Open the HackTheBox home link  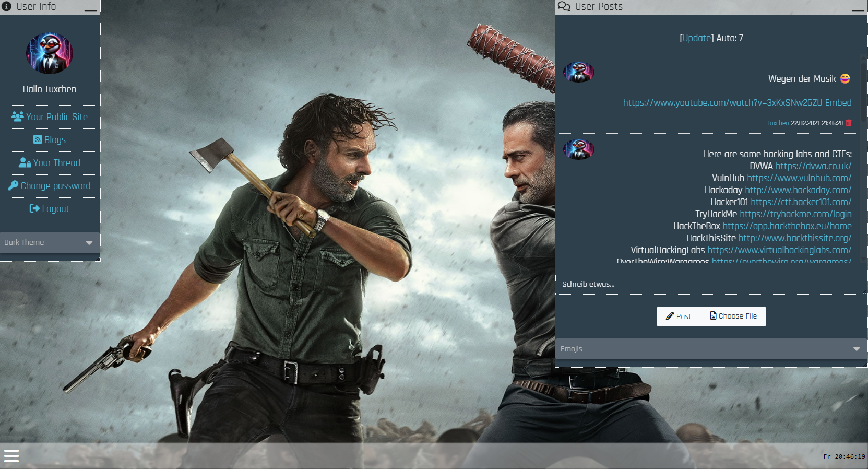[x=787, y=226]
